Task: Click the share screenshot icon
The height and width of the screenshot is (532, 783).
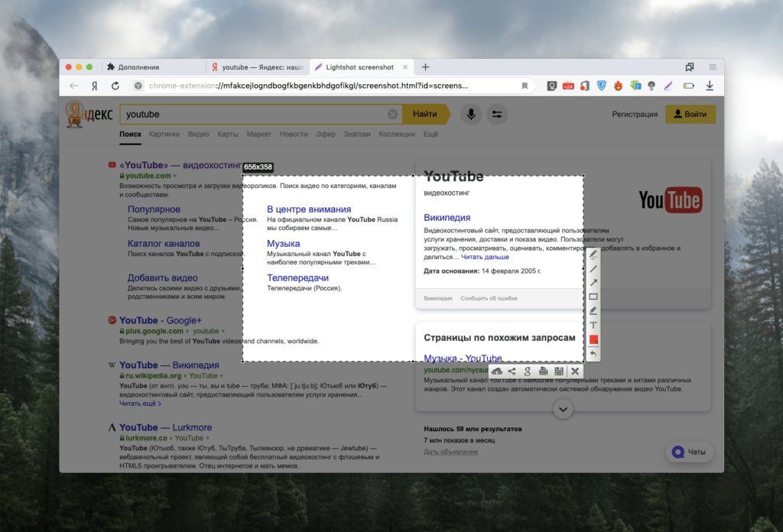Action: pyautogui.click(x=512, y=371)
